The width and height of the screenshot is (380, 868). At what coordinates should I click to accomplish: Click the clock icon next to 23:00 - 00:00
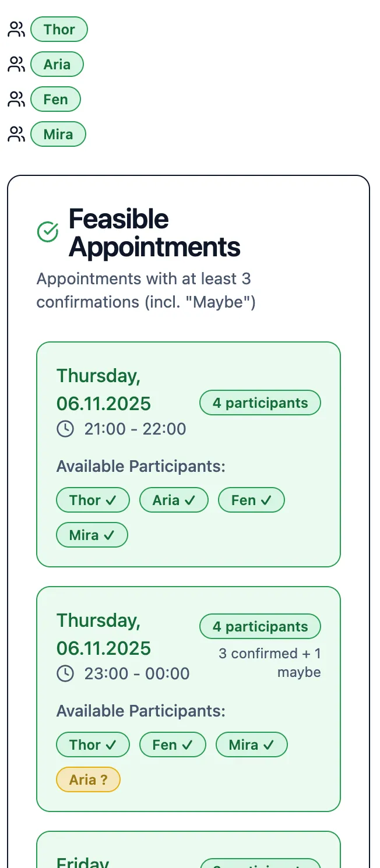point(65,674)
